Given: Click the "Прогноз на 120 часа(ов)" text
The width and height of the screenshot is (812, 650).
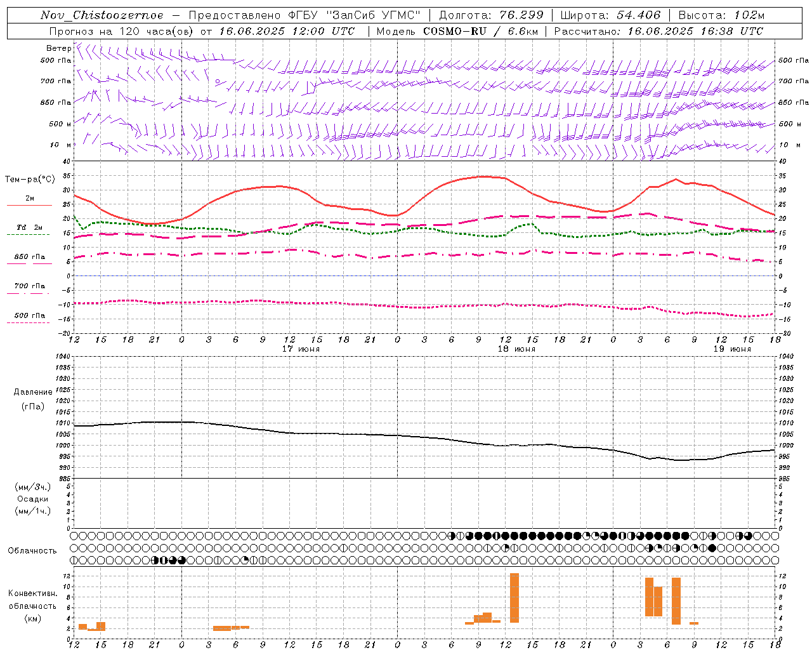Looking at the screenshot, I should click(x=122, y=31).
